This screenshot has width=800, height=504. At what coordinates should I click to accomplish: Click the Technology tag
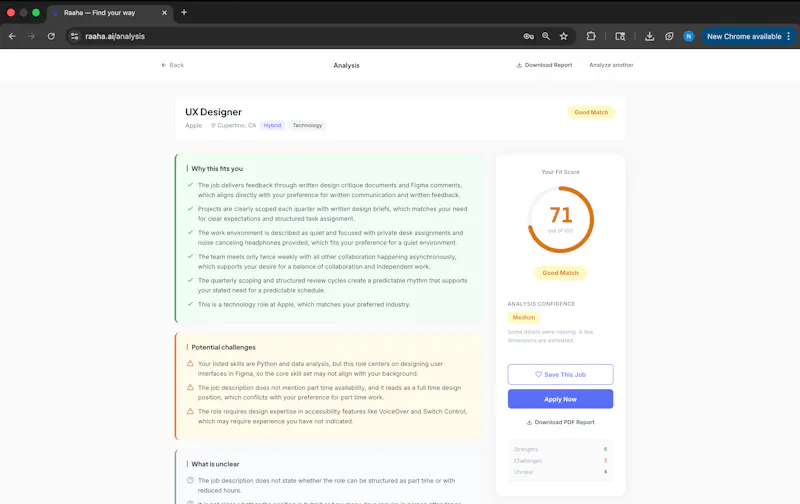[307, 125]
